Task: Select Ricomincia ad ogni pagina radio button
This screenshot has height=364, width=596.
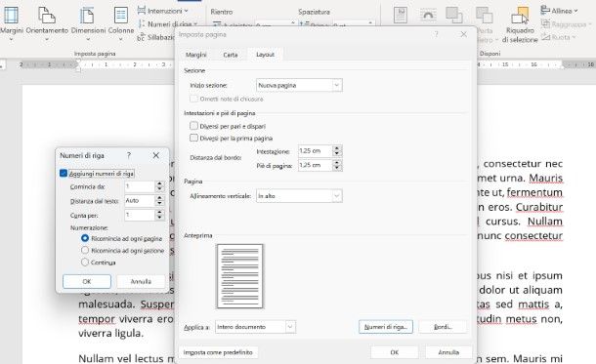Action: pos(85,238)
